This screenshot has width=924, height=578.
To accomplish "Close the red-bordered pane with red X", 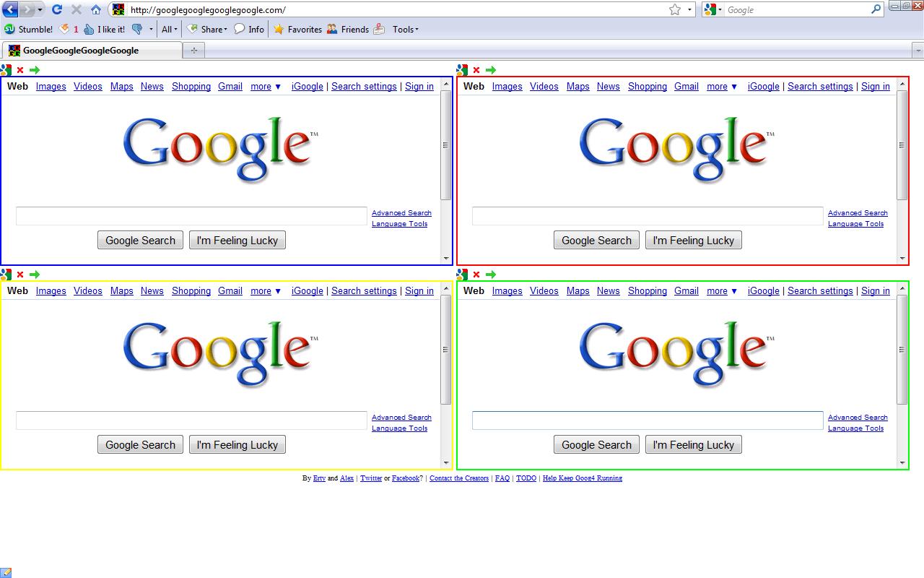I will pos(476,70).
